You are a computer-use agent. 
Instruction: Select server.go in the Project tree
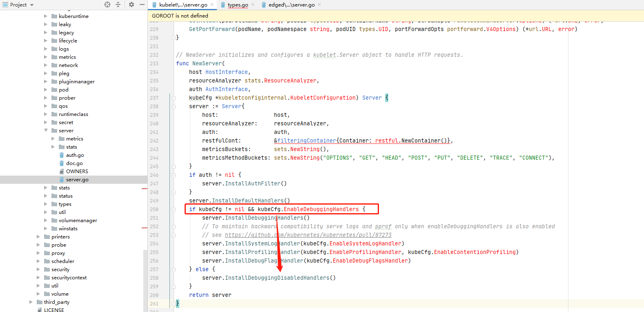[74, 180]
